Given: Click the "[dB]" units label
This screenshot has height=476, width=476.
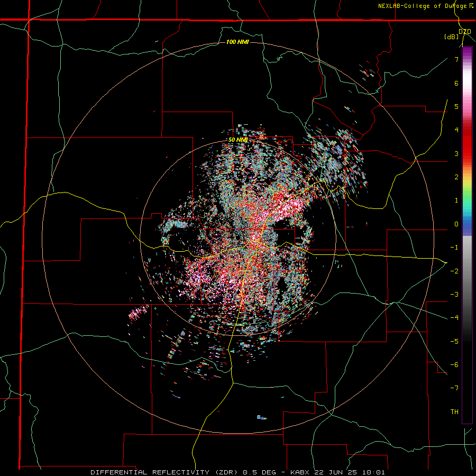Looking at the screenshot, I should coord(452,37).
